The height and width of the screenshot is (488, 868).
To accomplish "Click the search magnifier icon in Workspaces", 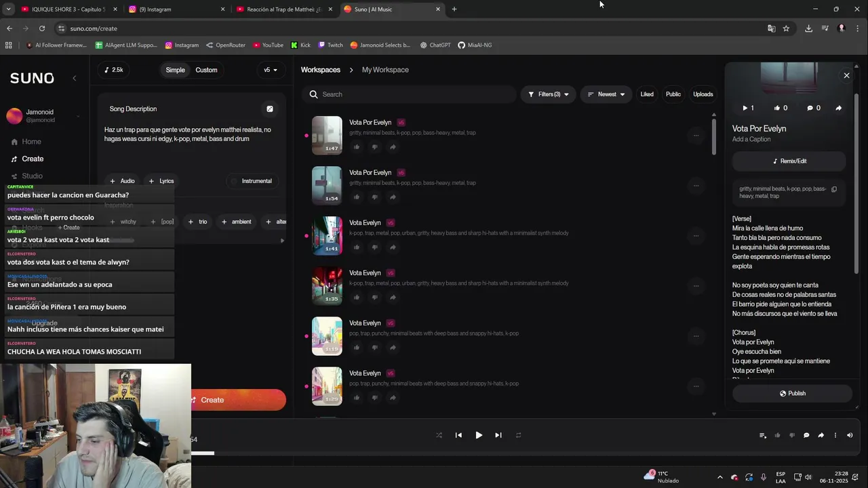I will (x=313, y=94).
